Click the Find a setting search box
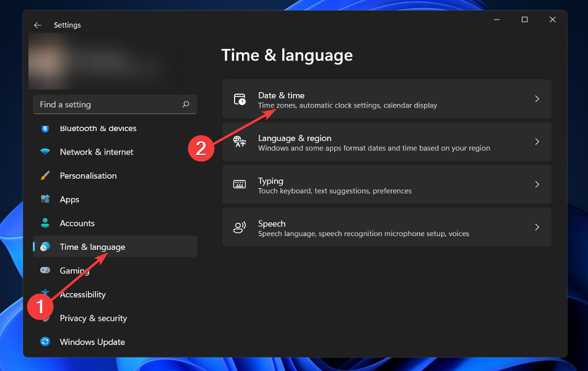Screen dimensions: 588x371 tap(115, 104)
